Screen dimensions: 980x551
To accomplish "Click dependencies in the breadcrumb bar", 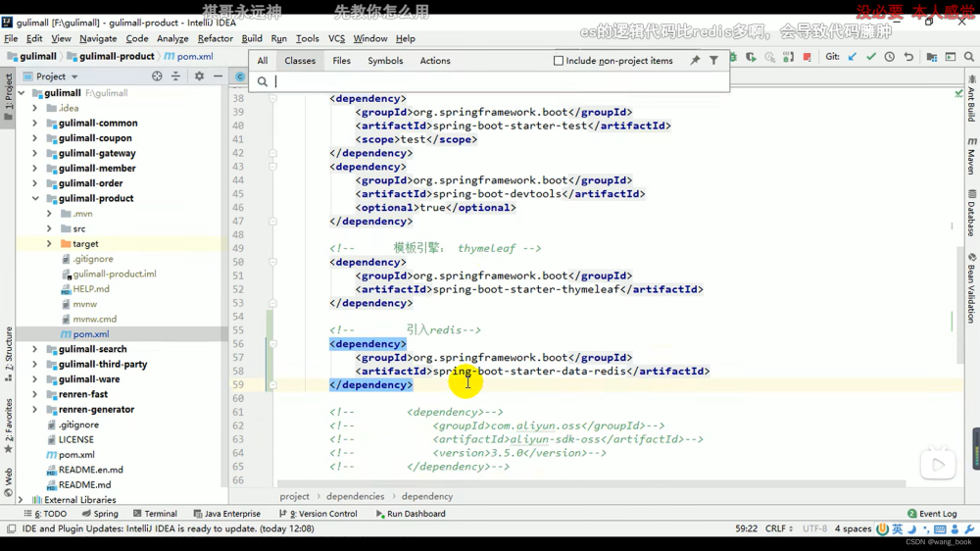I will point(355,497).
